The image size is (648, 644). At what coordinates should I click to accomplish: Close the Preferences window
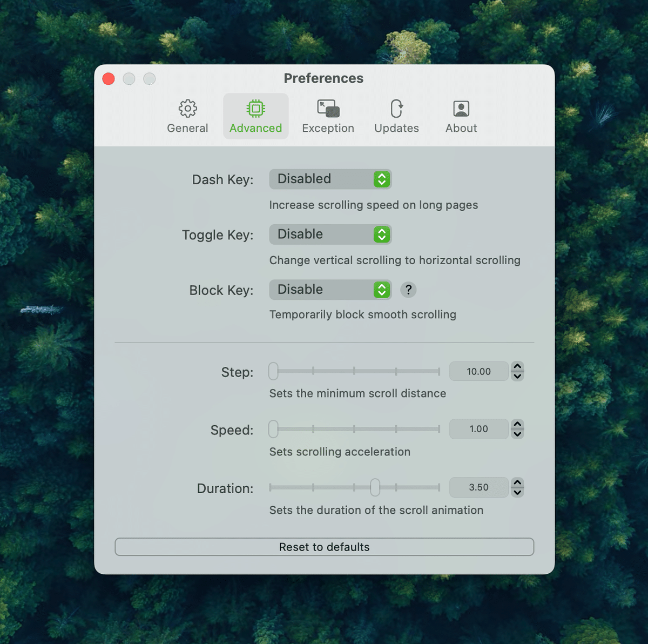click(109, 79)
